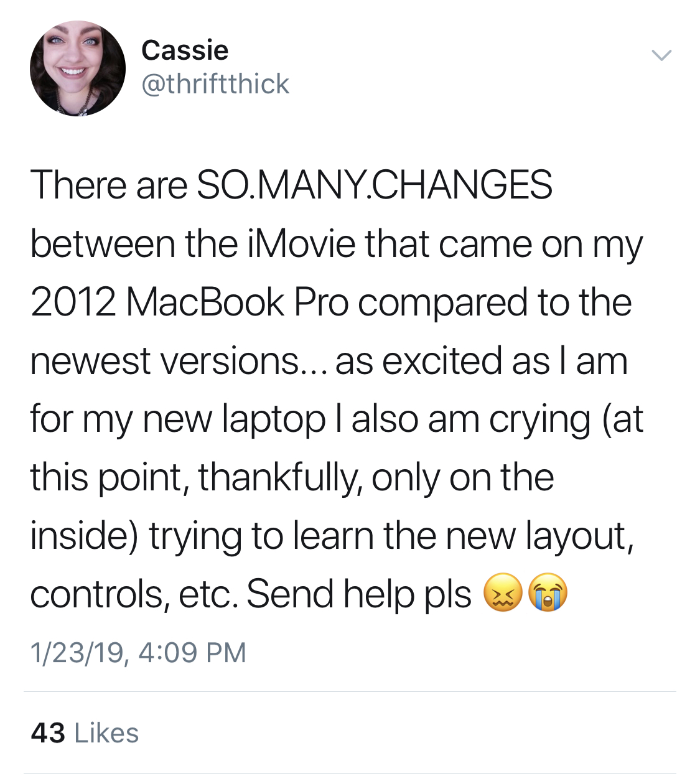Click the phrase Send help pls
This screenshot has width=700, height=776.
click(x=359, y=594)
